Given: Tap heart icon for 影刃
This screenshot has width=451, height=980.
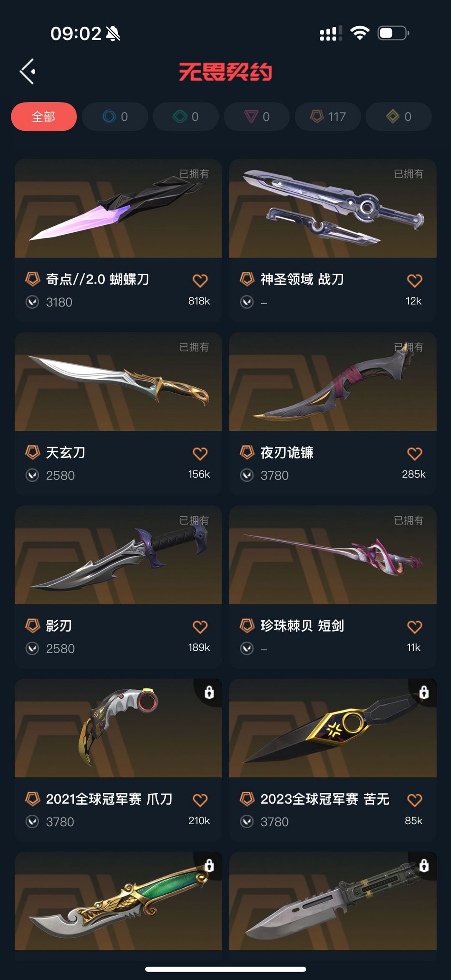Looking at the screenshot, I should click(x=200, y=627).
